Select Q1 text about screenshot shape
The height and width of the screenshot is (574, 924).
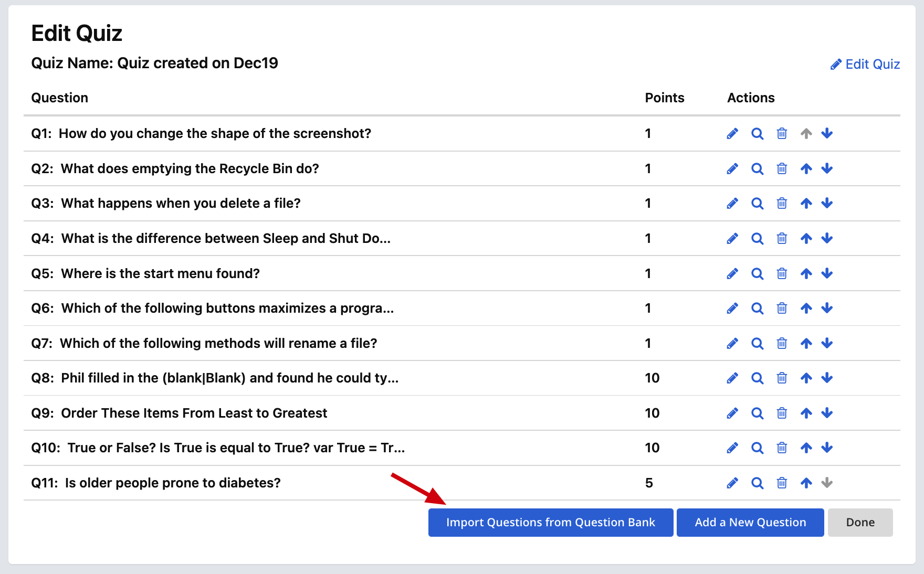(215, 134)
